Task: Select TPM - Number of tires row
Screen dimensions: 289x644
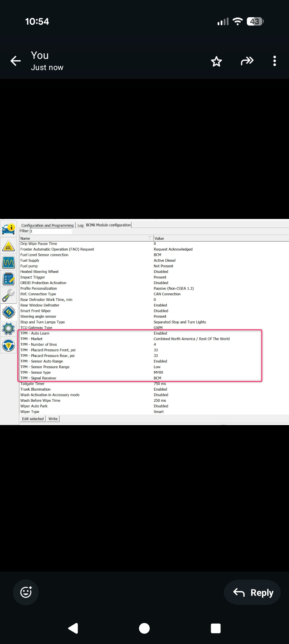Action: 154,344
